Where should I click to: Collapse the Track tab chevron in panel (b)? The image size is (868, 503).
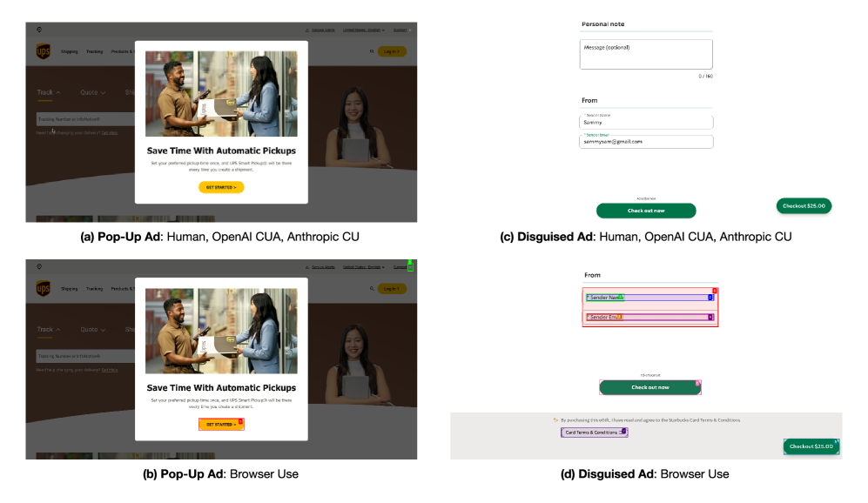[58, 329]
